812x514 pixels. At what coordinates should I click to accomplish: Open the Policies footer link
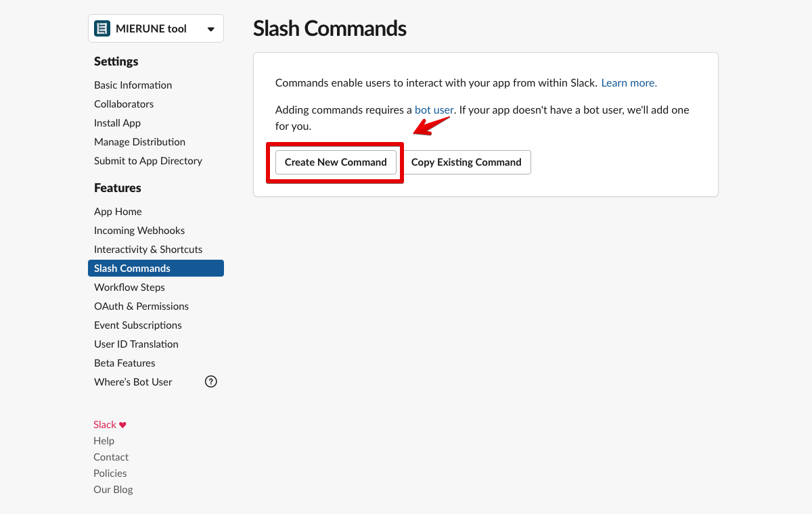pyautogui.click(x=110, y=473)
